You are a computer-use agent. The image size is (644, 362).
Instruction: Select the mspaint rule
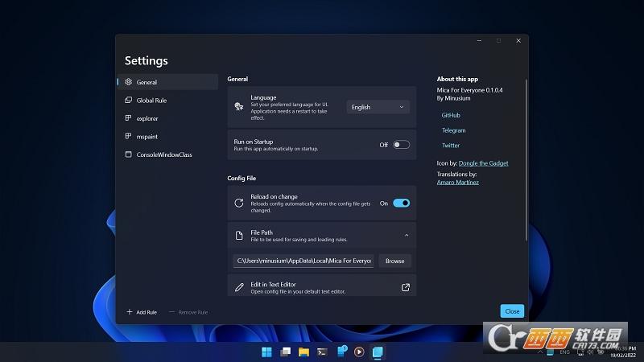tap(167, 136)
